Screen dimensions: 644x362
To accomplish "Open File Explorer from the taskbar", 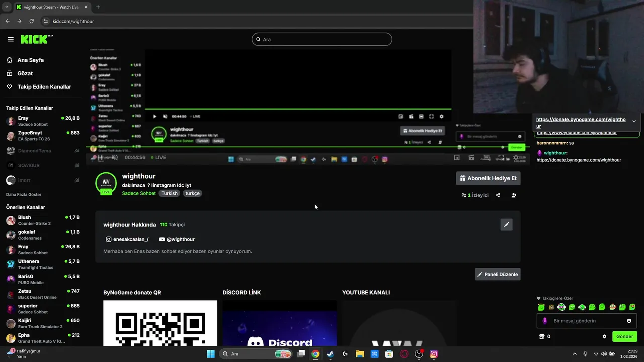I will 360,354.
